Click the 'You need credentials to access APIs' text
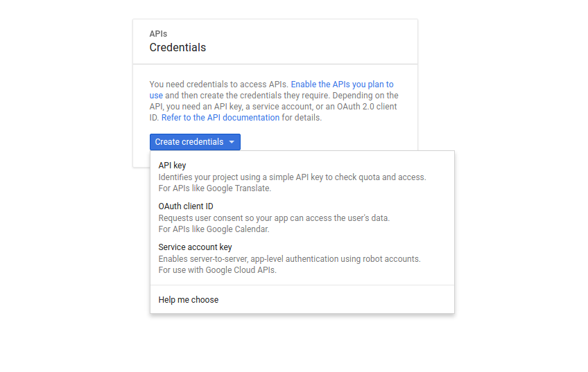Viewport: 588px width, 372px height. click(x=219, y=85)
